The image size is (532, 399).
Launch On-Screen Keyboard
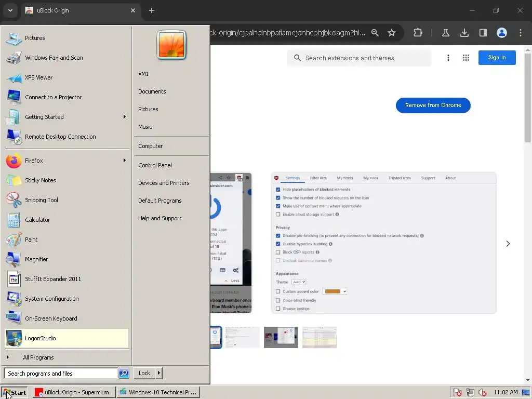(x=67, y=318)
